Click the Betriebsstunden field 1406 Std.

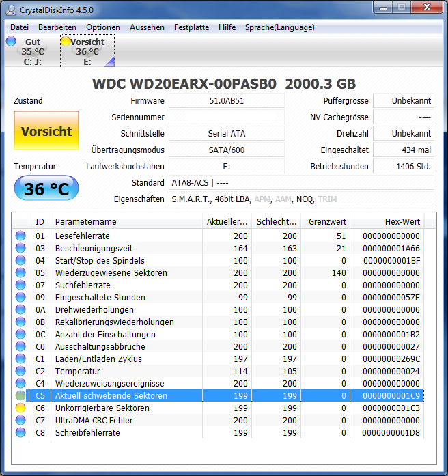point(404,167)
